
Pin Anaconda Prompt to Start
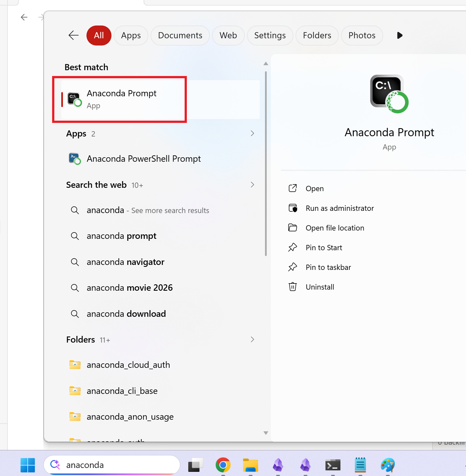tap(315, 247)
